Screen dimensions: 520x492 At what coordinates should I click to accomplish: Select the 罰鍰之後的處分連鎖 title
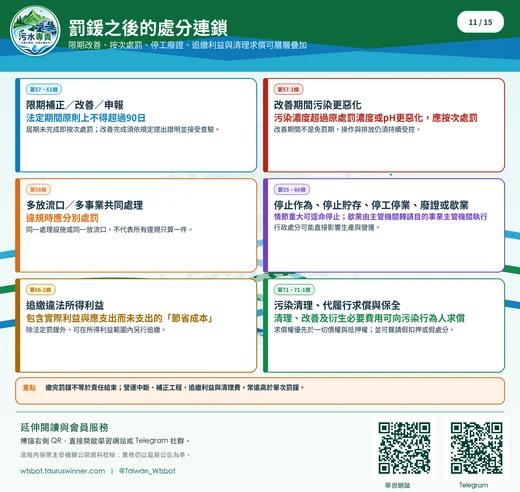point(148,28)
